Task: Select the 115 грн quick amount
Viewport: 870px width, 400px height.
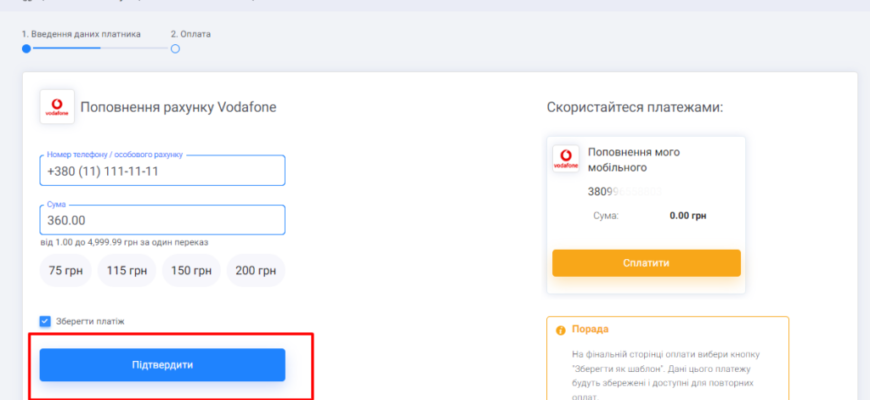Action: pyautogui.click(x=127, y=271)
